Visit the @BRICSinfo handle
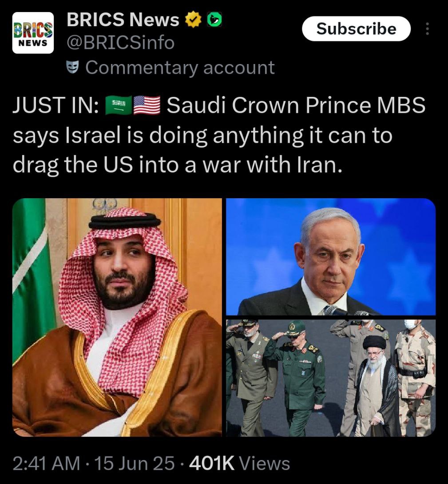Image resolution: width=448 pixels, height=484 pixels. tap(121, 43)
